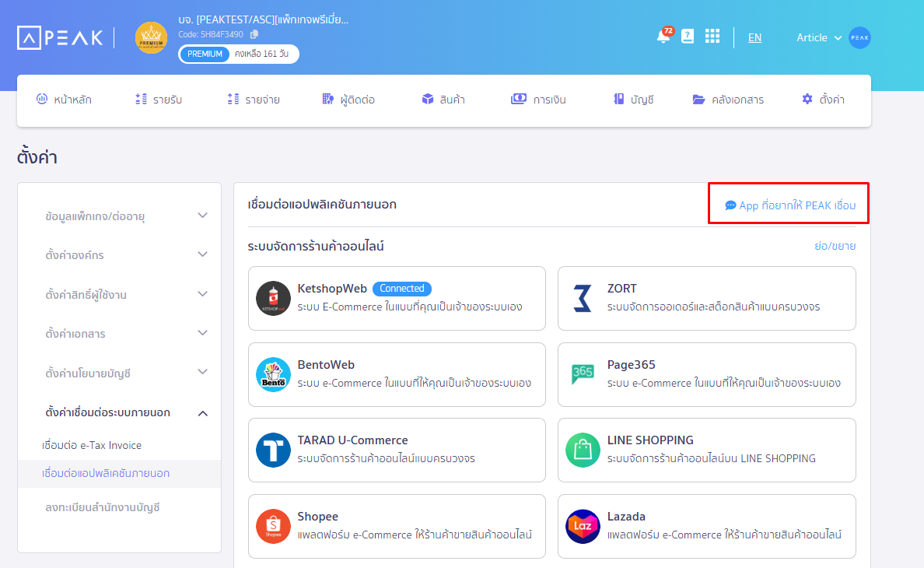Open the คลังเอกสาร tab
This screenshot has height=568, width=924.
tap(728, 99)
